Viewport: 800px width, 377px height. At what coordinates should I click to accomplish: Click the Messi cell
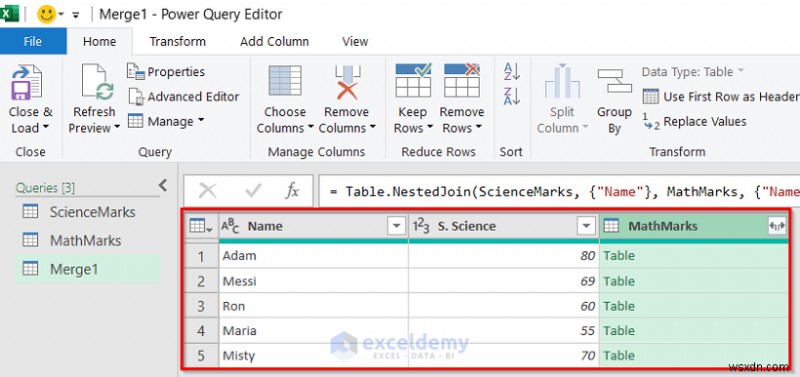click(x=313, y=281)
